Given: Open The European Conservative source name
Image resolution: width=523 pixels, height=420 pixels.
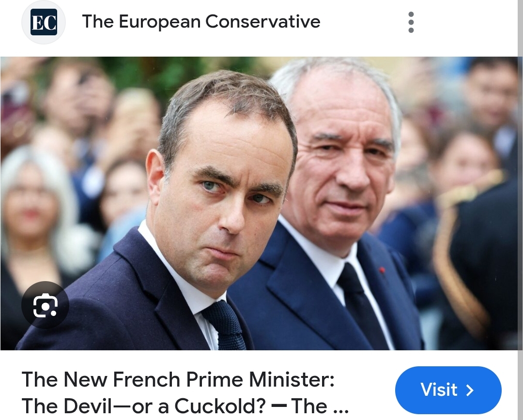Looking at the screenshot, I should pyautogui.click(x=201, y=22).
